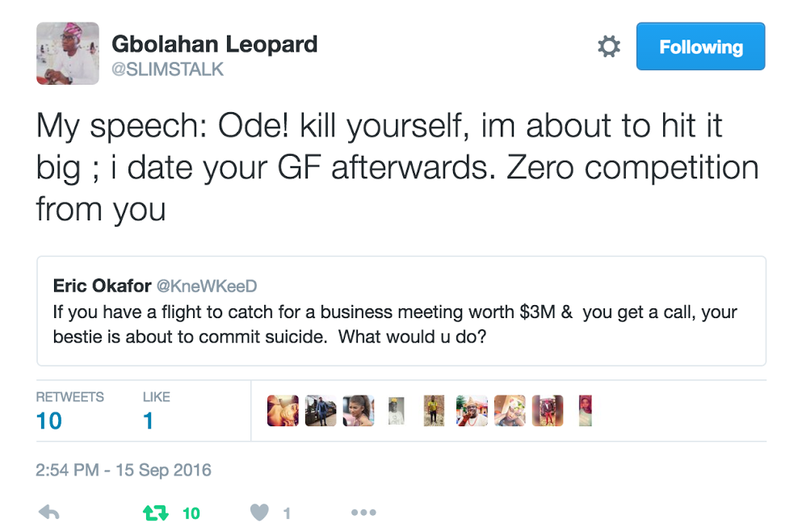Like the tweet with the heart icon

click(259, 513)
